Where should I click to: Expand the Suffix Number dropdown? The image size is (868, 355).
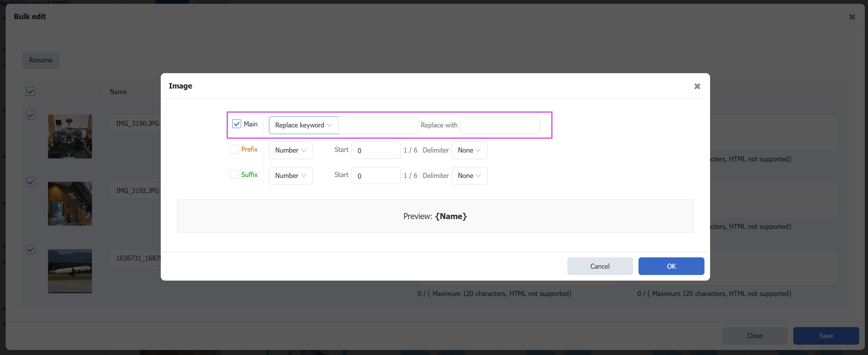click(290, 175)
